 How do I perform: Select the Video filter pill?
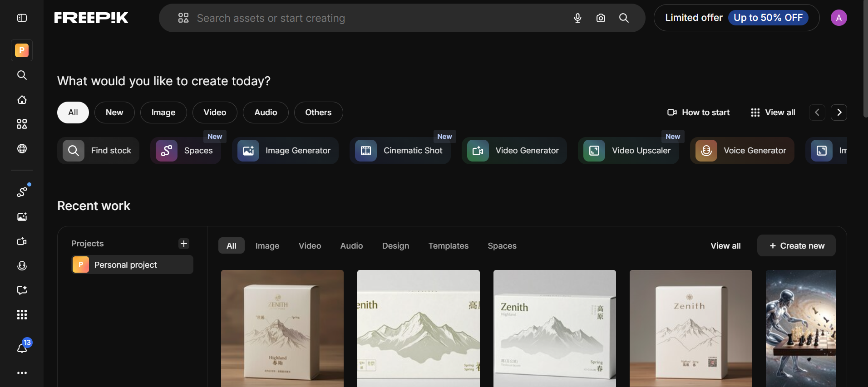[215, 113]
